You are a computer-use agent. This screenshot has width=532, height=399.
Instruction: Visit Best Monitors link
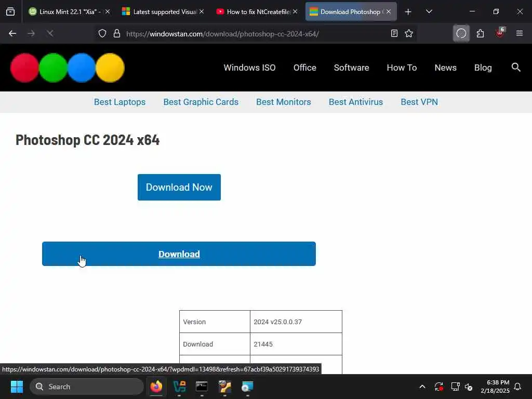point(283,102)
